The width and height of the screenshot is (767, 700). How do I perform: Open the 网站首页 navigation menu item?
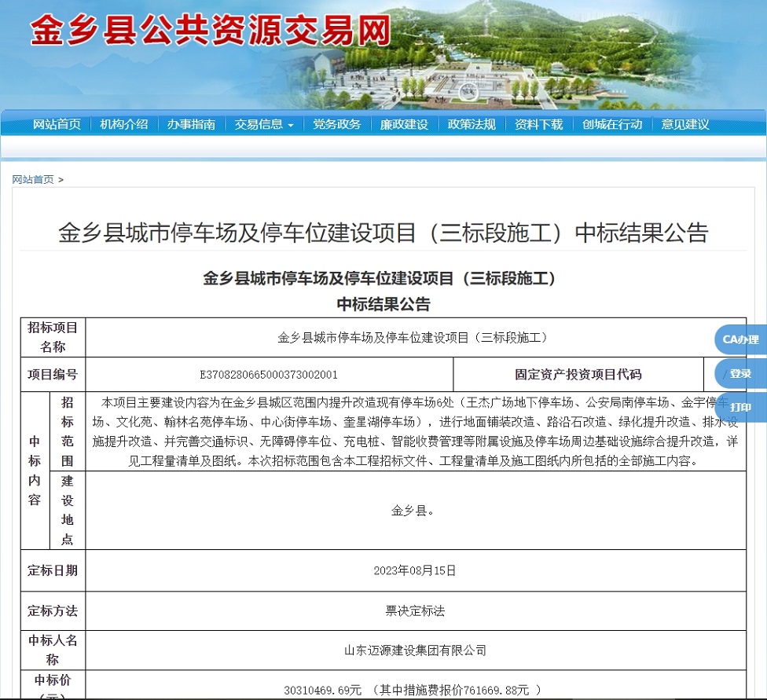pos(57,125)
